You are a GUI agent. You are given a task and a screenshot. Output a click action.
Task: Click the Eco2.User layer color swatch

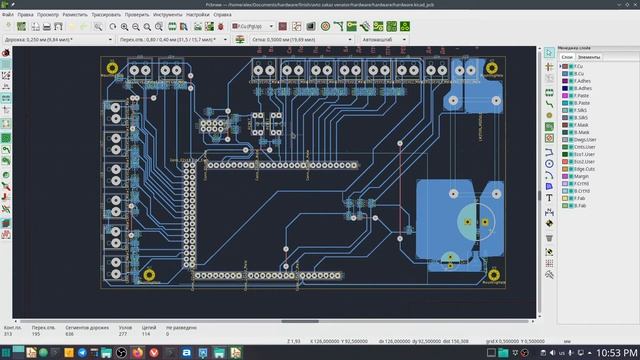pos(565,162)
